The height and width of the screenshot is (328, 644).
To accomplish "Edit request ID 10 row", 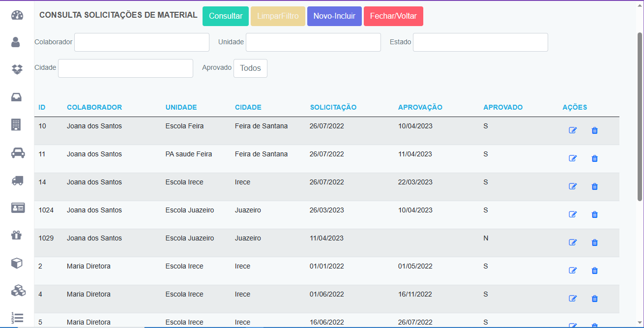I will (572, 130).
